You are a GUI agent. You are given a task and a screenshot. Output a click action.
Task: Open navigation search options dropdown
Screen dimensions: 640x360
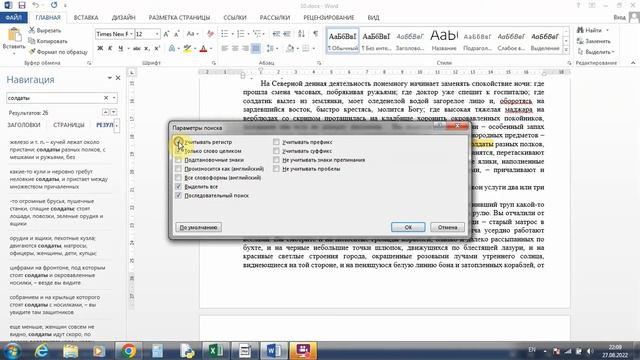[114, 98]
